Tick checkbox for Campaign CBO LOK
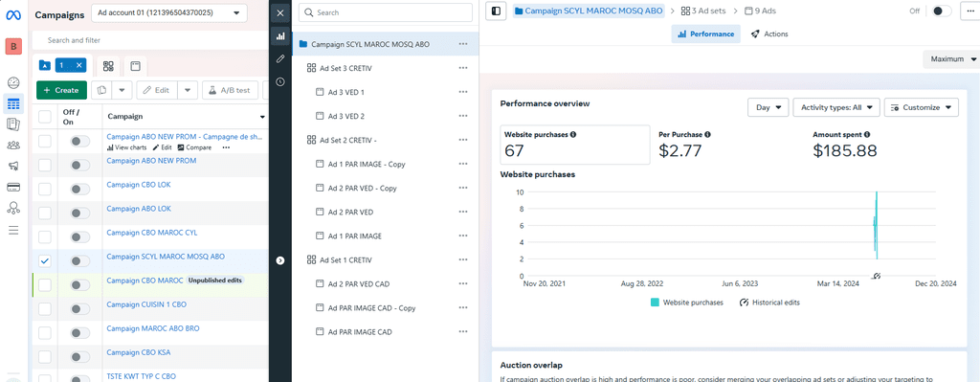Image resolution: width=980 pixels, height=382 pixels. [x=45, y=190]
